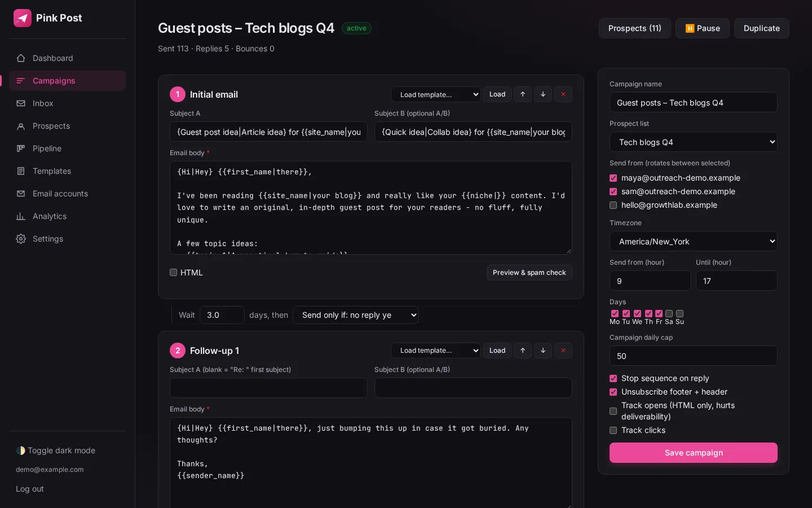
Task: Click the Campaigns icon in sidebar
Action: [x=21, y=81]
